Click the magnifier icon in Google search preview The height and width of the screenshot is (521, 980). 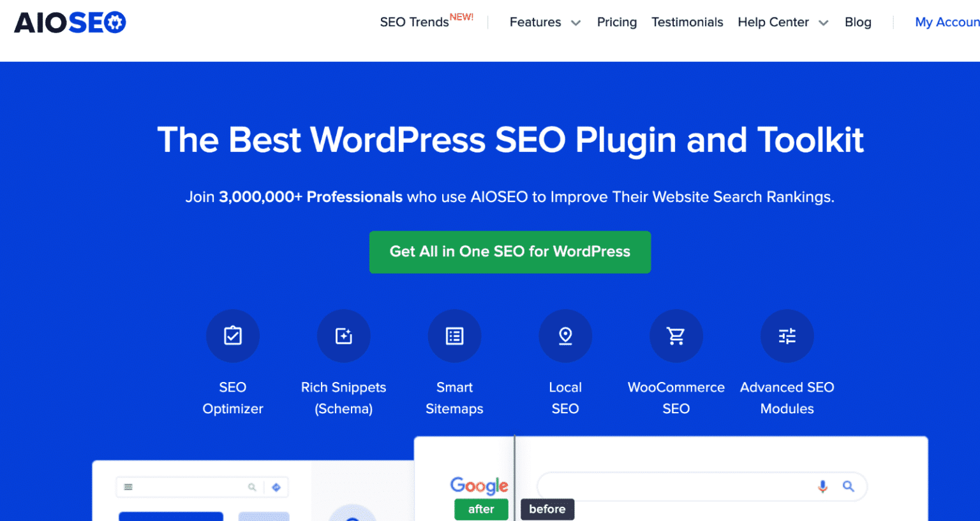tap(849, 487)
